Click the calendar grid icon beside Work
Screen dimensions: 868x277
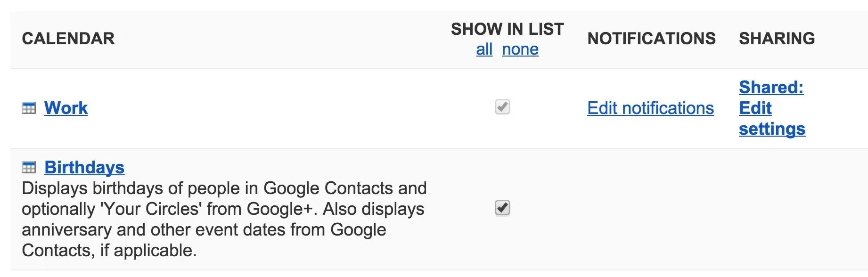click(29, 108)
